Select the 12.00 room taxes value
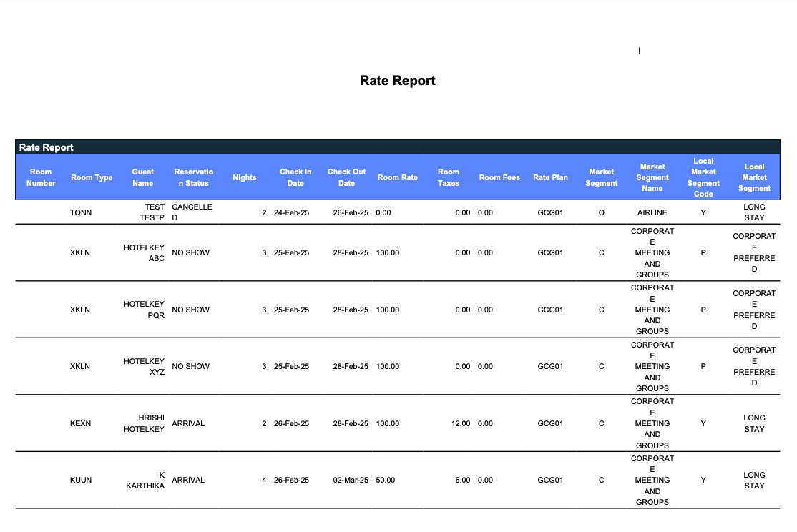 coord(461,424)
